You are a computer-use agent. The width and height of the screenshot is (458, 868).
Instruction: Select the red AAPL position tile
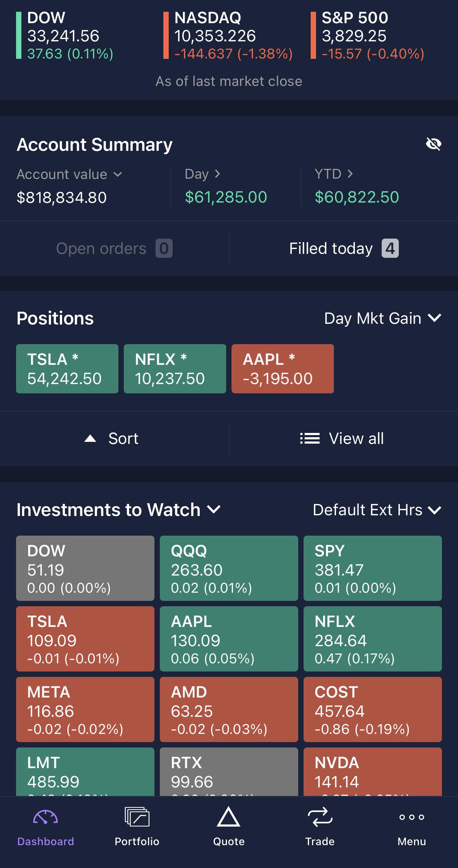click(x=283, y=369)
